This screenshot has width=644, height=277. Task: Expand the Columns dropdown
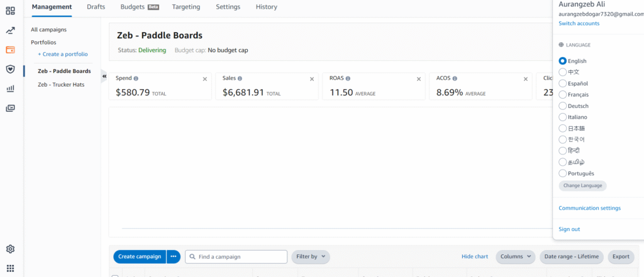click(515, 256)
